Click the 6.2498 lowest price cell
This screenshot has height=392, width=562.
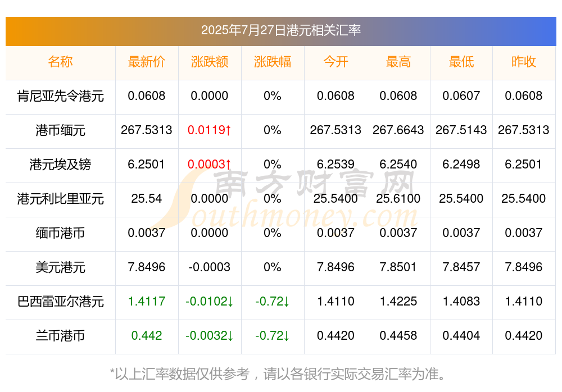tap(461, 165)
